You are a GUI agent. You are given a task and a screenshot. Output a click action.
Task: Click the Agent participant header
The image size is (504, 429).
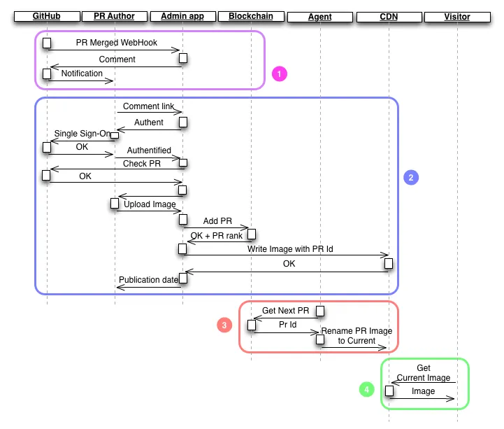[x=320, y=17]
